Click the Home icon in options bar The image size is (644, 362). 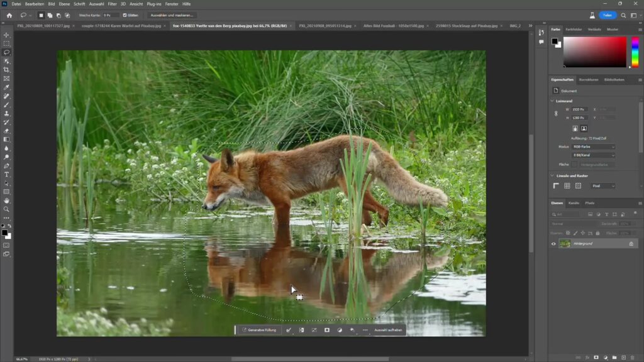click(x=9, y=15)
